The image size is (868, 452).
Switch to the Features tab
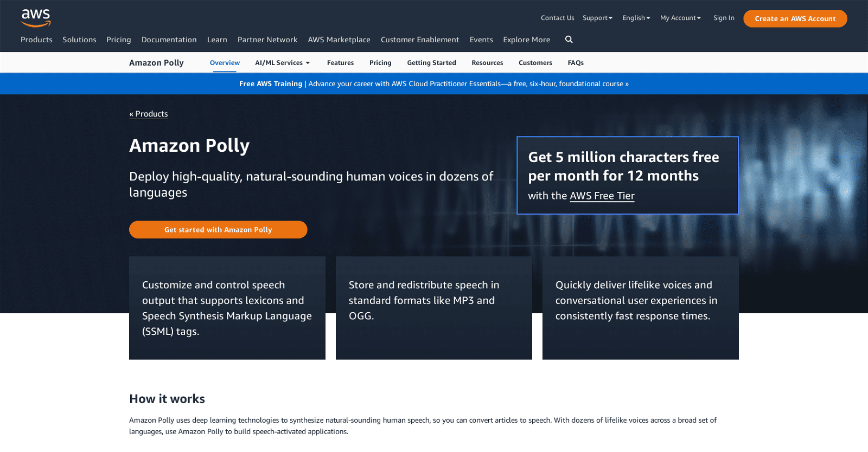tap(340, 63)
